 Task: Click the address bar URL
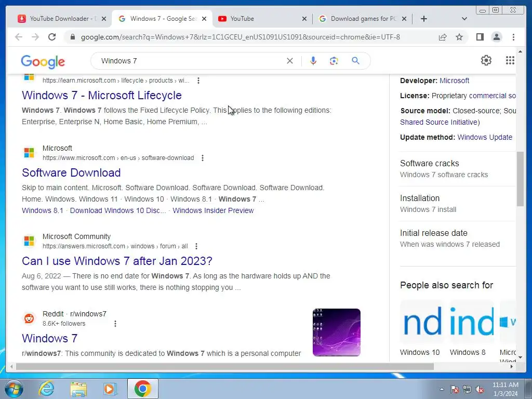(240, 37)
